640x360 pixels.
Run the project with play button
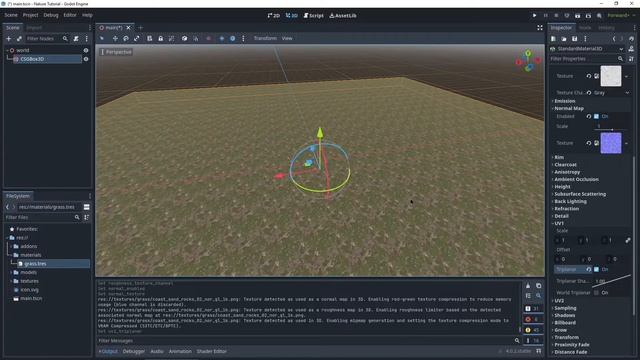(534, 16)
